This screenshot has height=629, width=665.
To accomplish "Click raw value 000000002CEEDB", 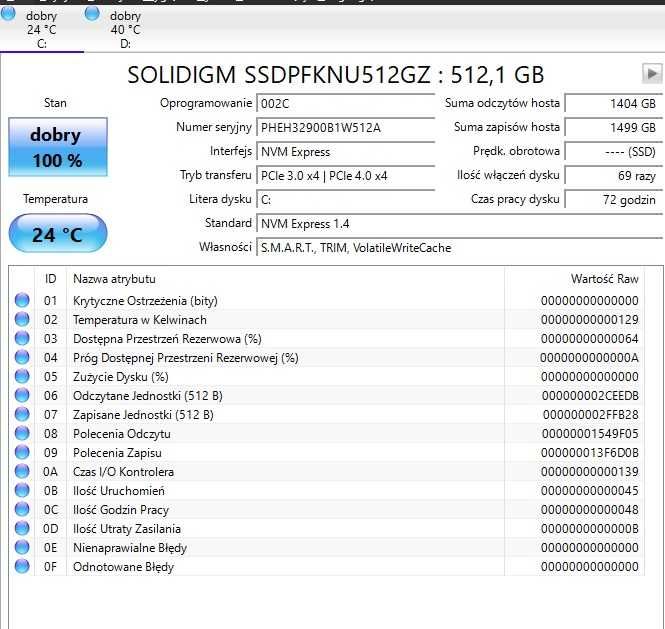I will coord(590,396).
